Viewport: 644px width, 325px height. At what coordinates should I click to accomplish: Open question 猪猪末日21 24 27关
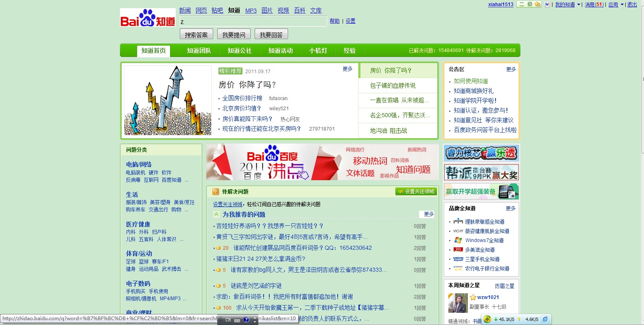click(261, 259)
